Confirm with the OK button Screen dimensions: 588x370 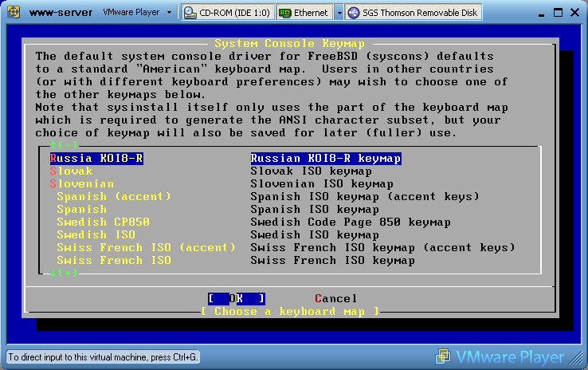click(x=237, y=299)
